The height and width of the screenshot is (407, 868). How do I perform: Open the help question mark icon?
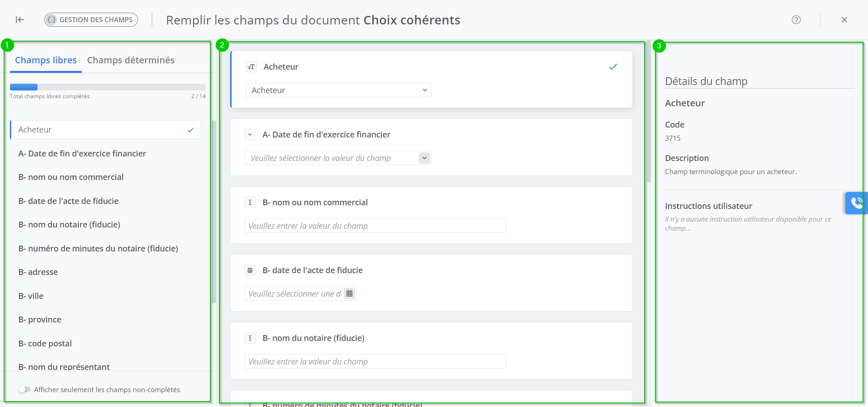[x=796, y=19]
